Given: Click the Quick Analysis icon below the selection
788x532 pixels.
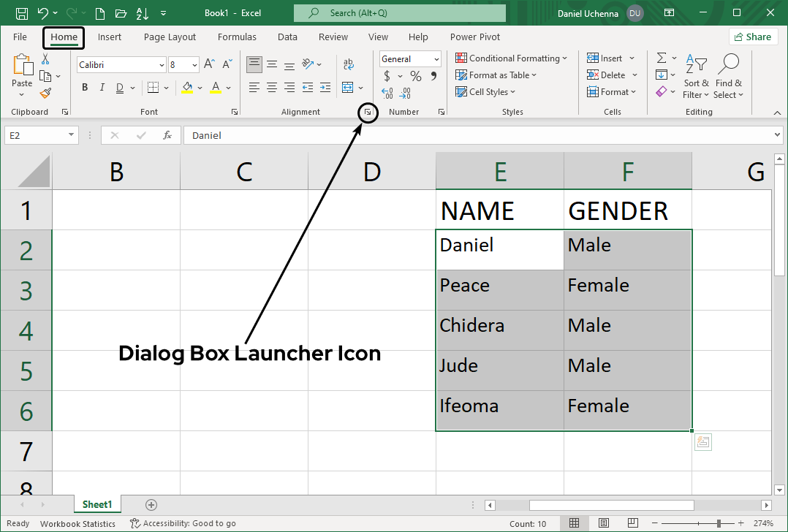Looking at the screenshot, I should (x=702, y=441).
